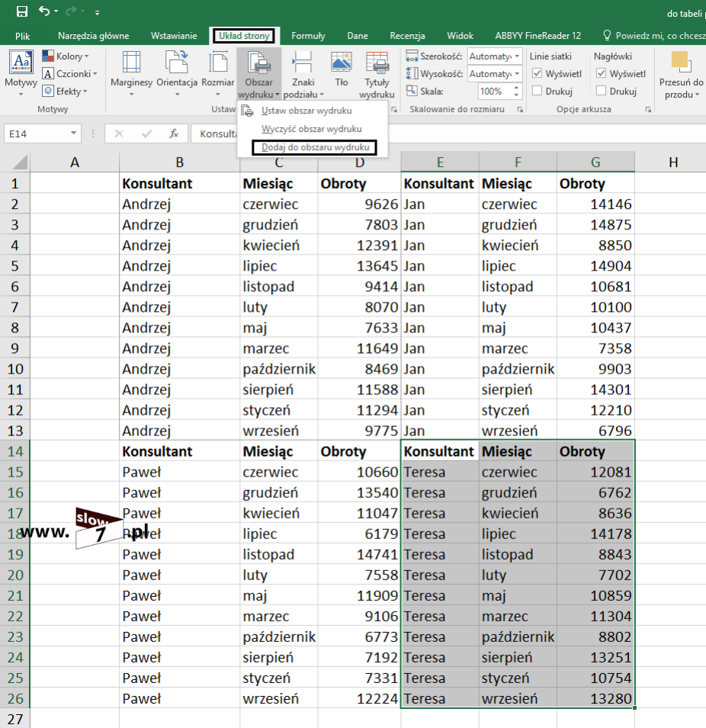This screenshot has height=728, width=706.
Task: Switch to the Narzędzia główne tab
Action: click(x=93, y=36)
